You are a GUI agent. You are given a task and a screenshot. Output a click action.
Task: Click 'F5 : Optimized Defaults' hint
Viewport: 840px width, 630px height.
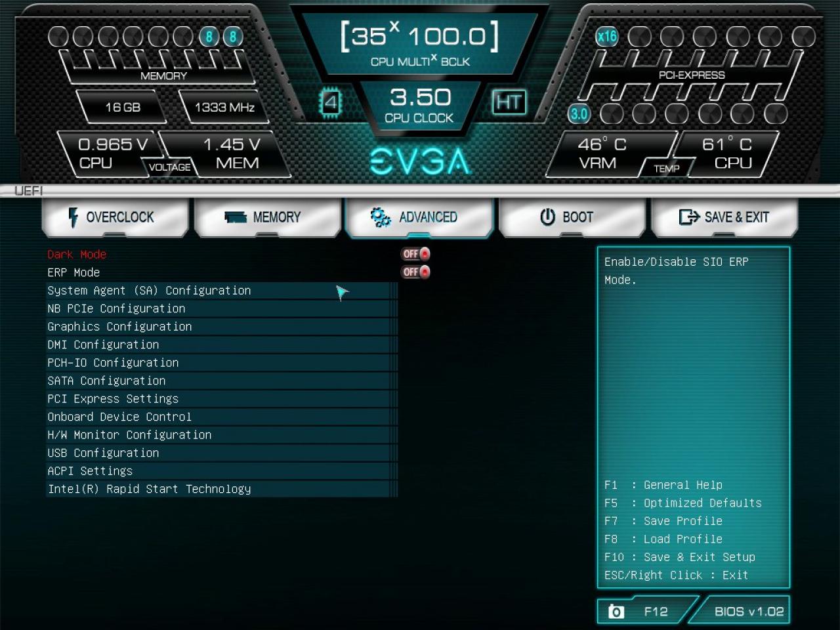(x=683, y=503)
